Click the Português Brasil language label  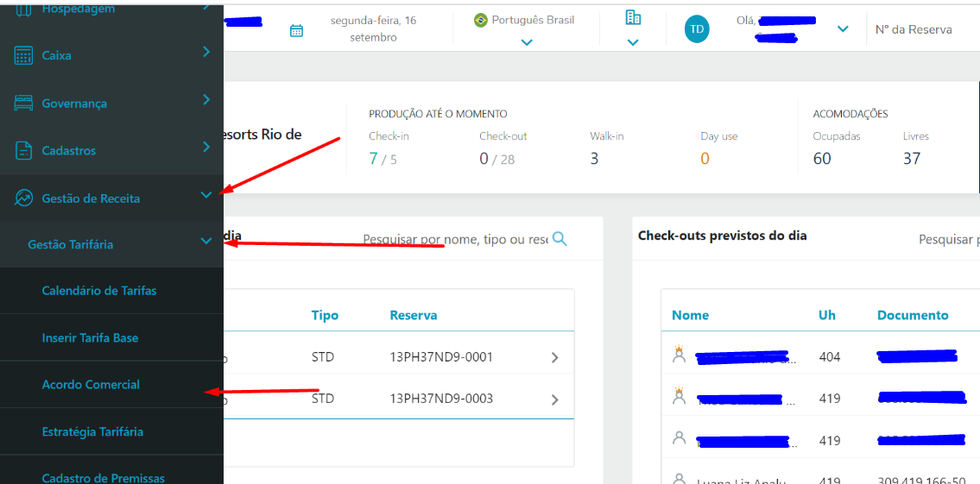533,20
